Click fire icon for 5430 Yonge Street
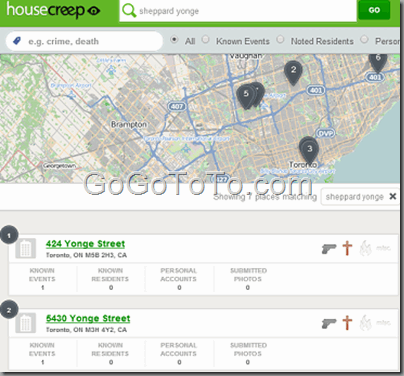The height and width of the screenshot is (376, 404). coord(365,323)
